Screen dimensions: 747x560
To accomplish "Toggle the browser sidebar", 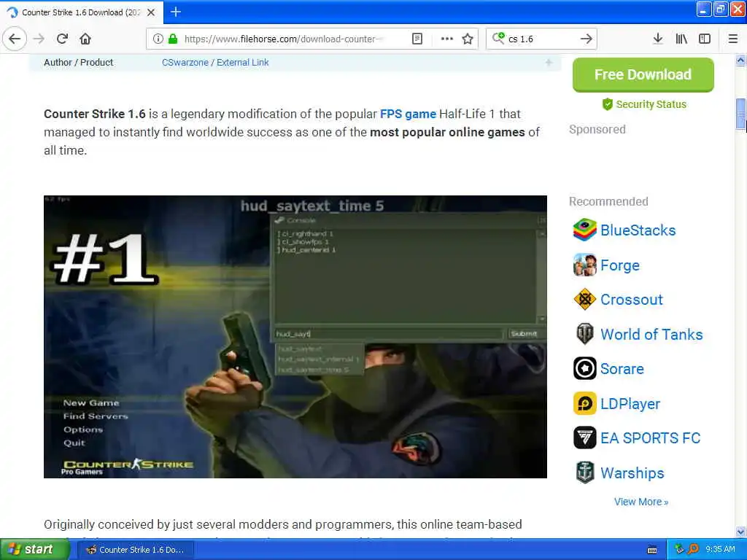I will [705, 39].
